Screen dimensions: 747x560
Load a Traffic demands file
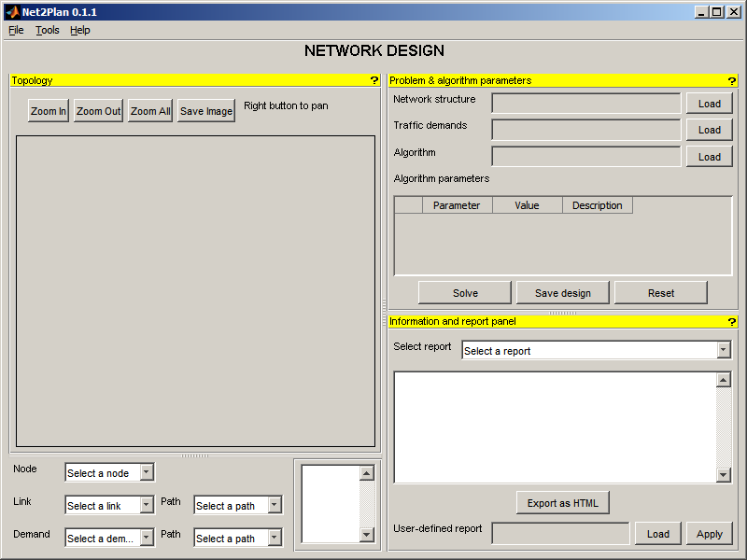point(709,130)
